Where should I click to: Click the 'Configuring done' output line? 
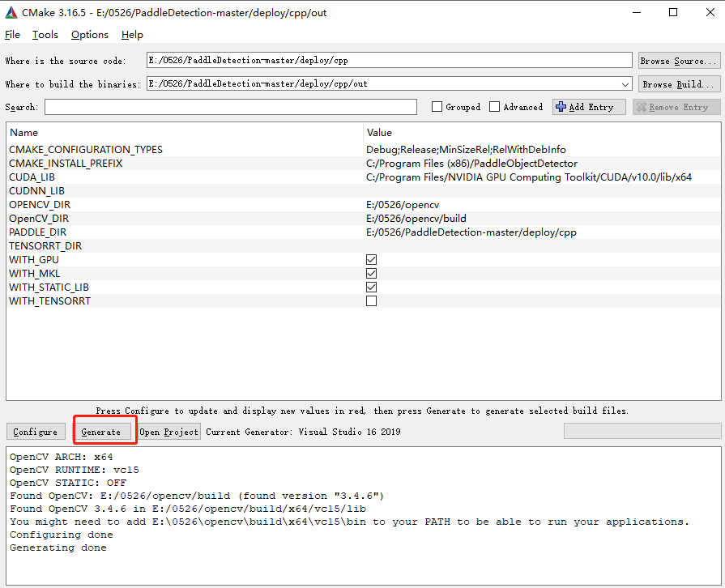tap(62, 535)
